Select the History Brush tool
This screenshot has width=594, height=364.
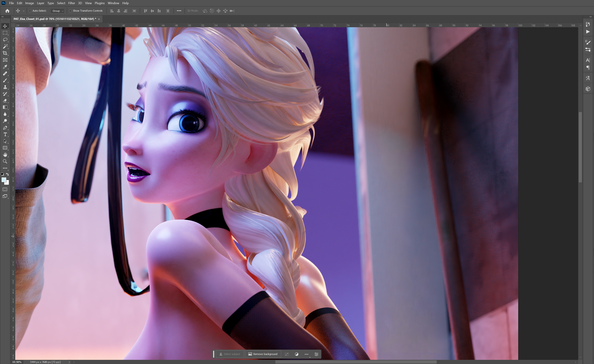pos(5,94)
